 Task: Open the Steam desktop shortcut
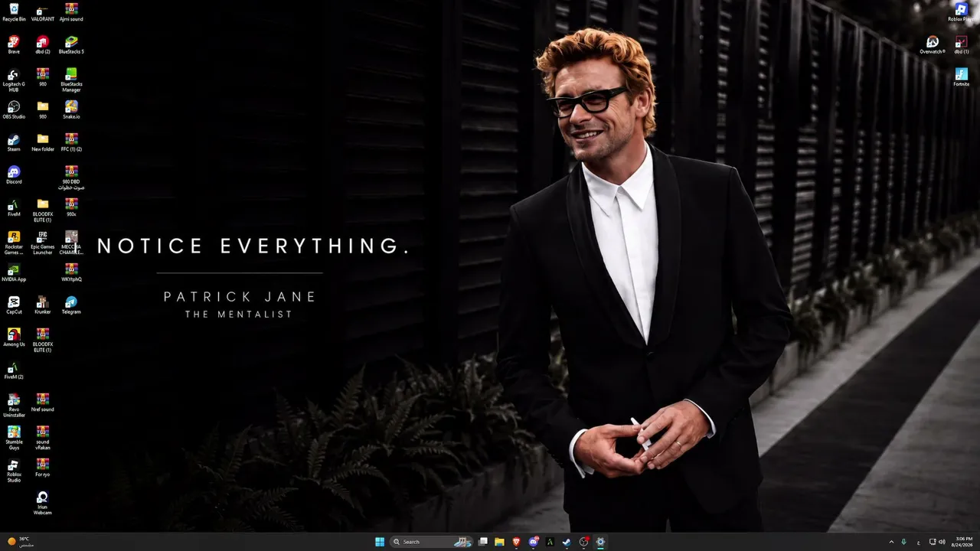[14, 142]
